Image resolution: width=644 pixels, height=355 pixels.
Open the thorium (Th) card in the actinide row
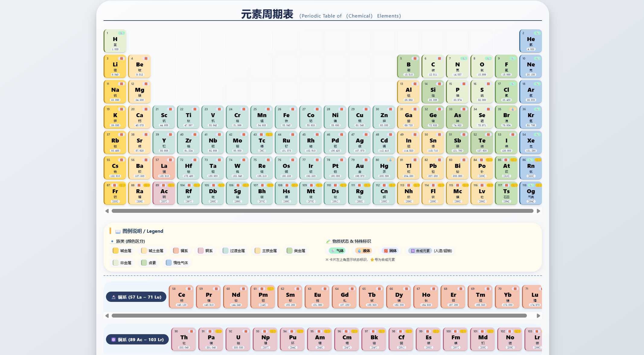(x=184, y=339)
